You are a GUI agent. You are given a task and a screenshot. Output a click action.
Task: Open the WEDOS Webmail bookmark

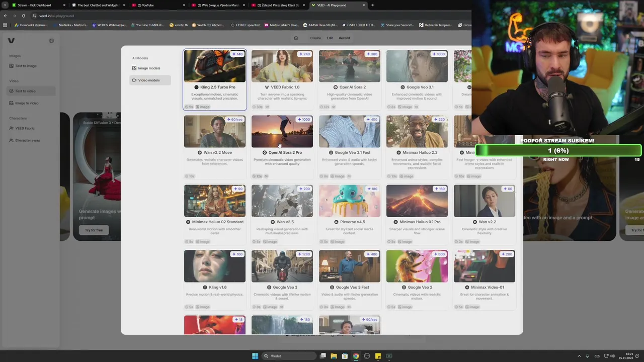109,25
